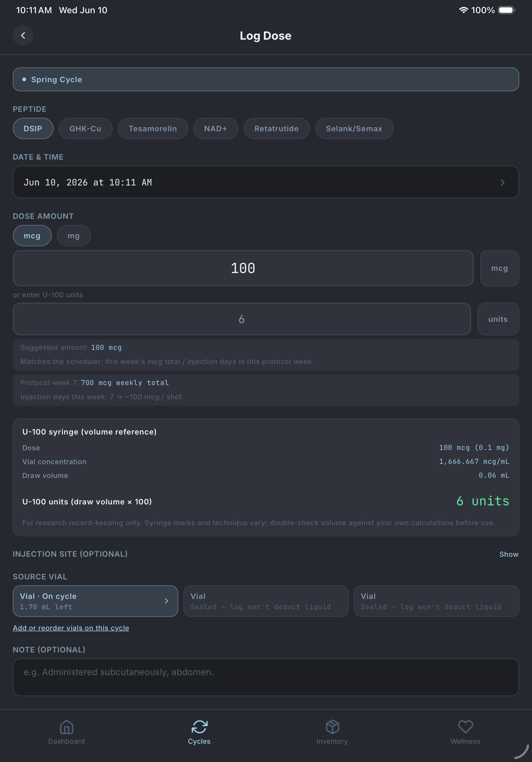The width and height of the screenshot is (532, 762).
Task: Switch to the Inventory tab label
Action: [332, 742]
